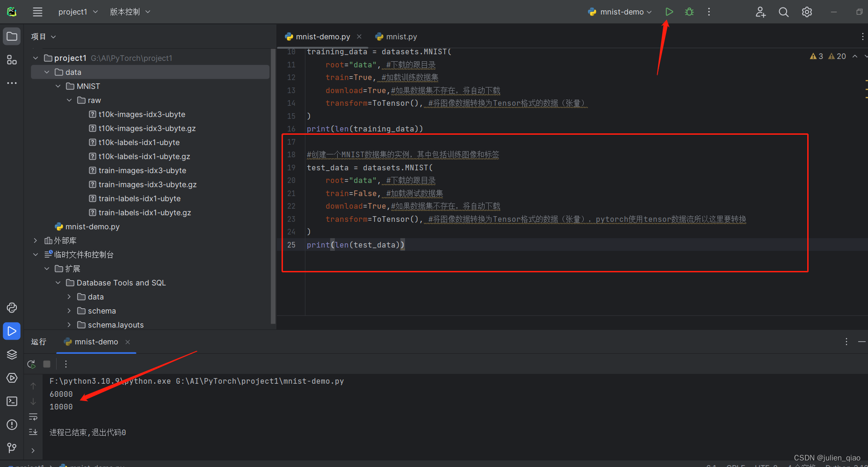This screenshot has width=868, height=467.
Task: Collapse 临时文件和控制台 node
Action: pos(36,255)
